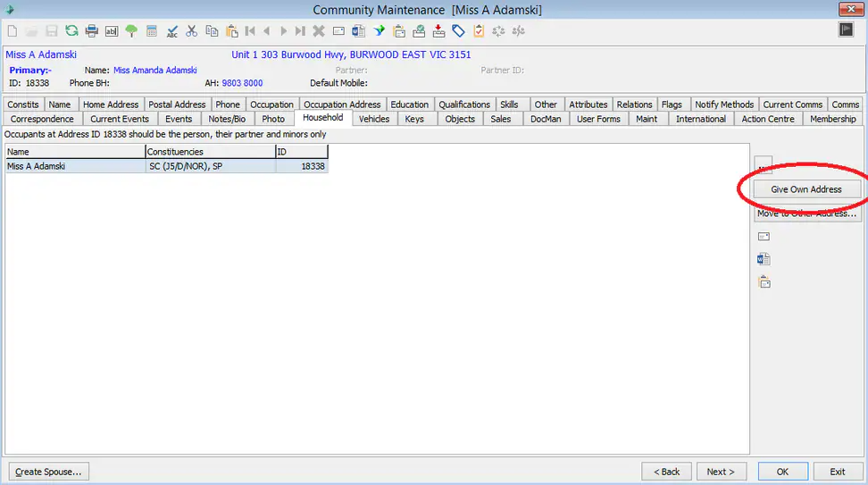This screenshot has height=485, width=868.
Task: Click the Cut scissors icon
Action: coord(191,31)
